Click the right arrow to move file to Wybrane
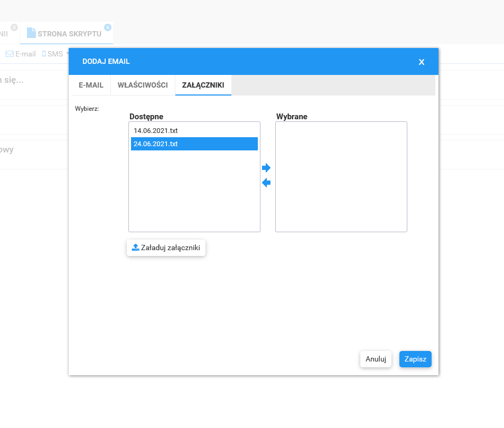 pos(266,168)
